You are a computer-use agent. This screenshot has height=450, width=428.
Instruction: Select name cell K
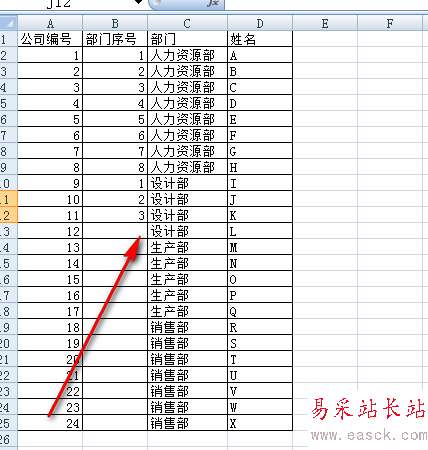click(260, 215)
